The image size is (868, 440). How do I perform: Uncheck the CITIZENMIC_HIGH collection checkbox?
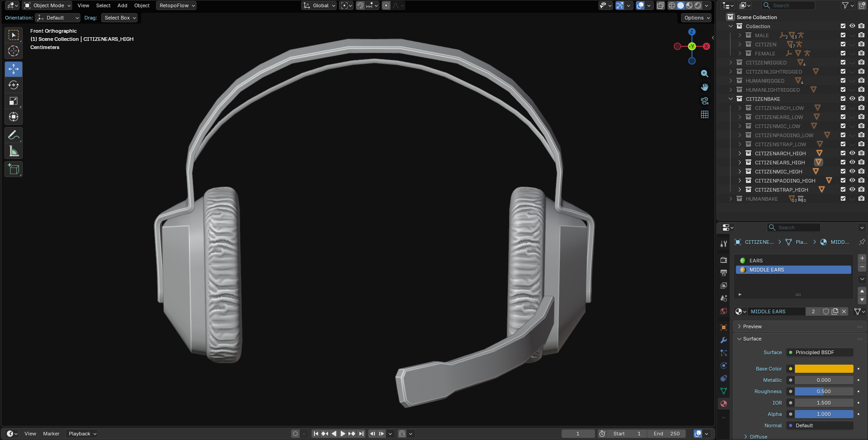pyautogui.click(x=843, y=172)
